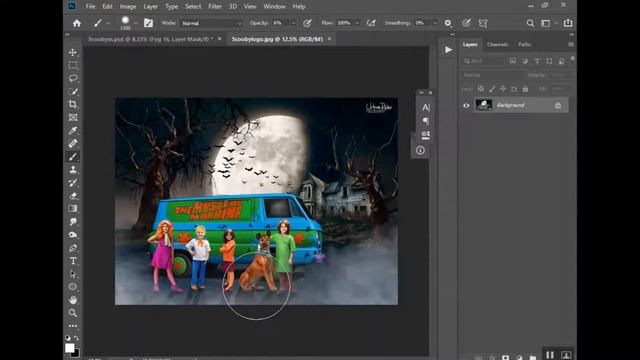Viewport: 640px width, 360px height.
Task: Toggle symmetry paint options
Action: click(x=483, y=23)
